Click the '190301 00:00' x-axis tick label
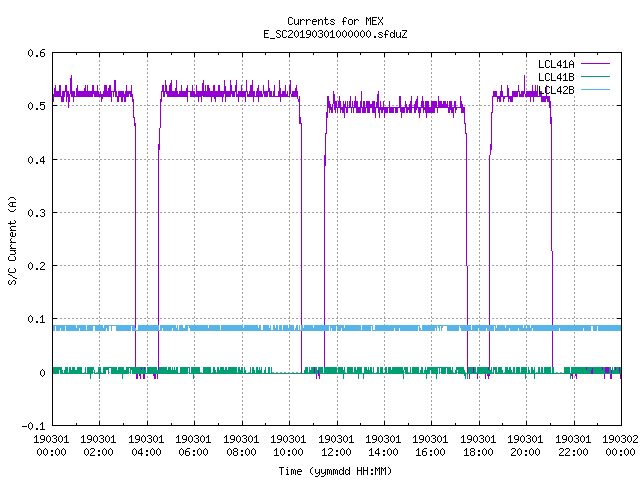Screen dimensions: 640x480 pyautogui.click(x=51, y=446)
